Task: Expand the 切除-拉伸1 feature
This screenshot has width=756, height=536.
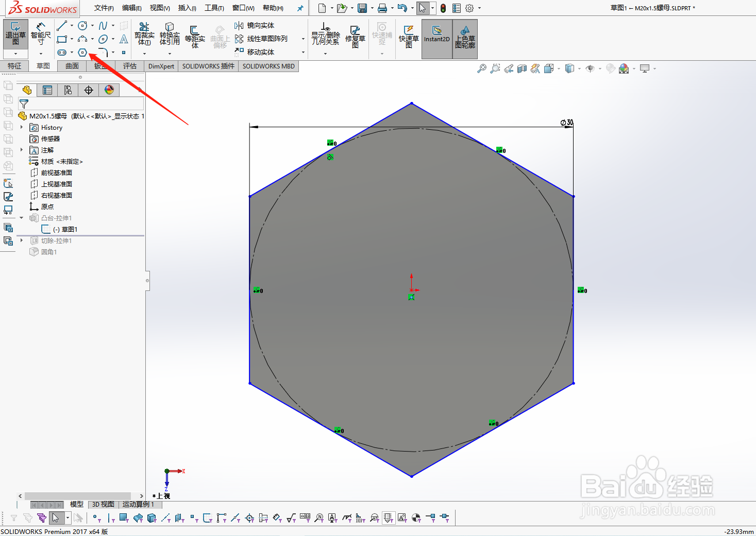Action: pos(22,240)
